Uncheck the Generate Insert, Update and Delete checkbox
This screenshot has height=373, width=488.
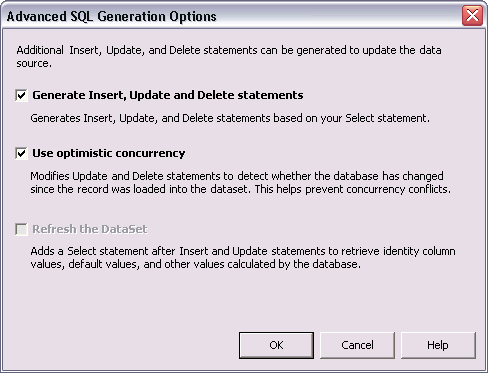pyautogui.click(x=21, y=96)
